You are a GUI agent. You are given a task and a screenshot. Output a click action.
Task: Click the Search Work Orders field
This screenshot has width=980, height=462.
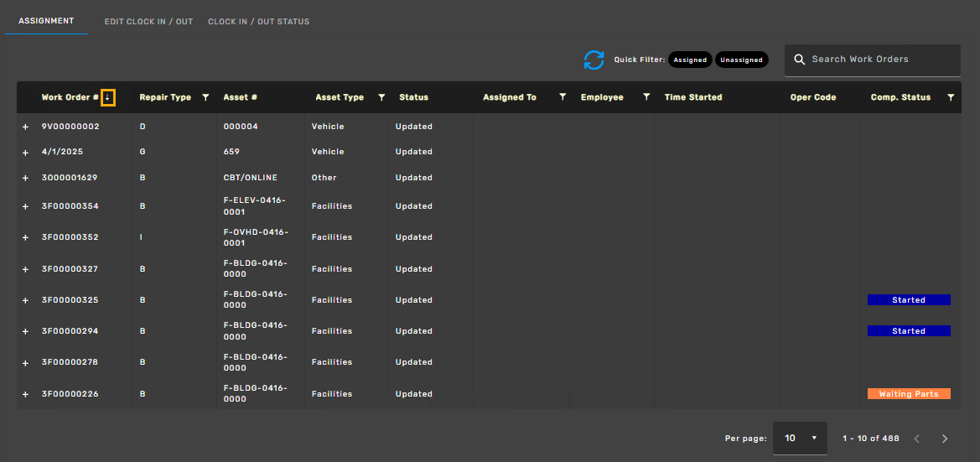880,60
